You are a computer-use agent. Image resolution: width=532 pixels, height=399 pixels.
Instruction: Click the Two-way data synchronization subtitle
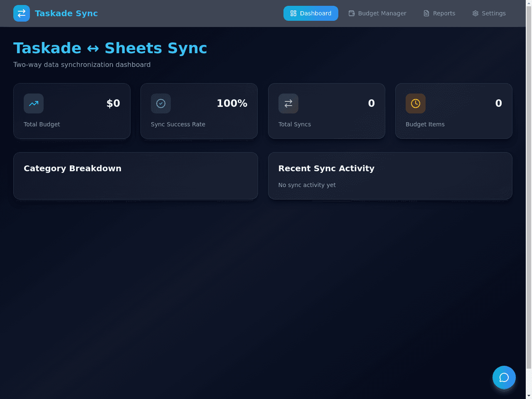[82, 65]
